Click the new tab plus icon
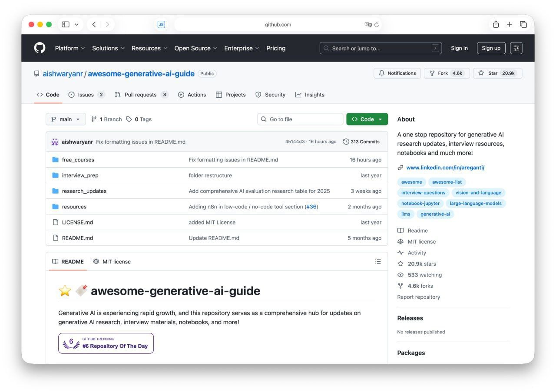This screenshot has height=392, width=556. click(x=510, y=25)
